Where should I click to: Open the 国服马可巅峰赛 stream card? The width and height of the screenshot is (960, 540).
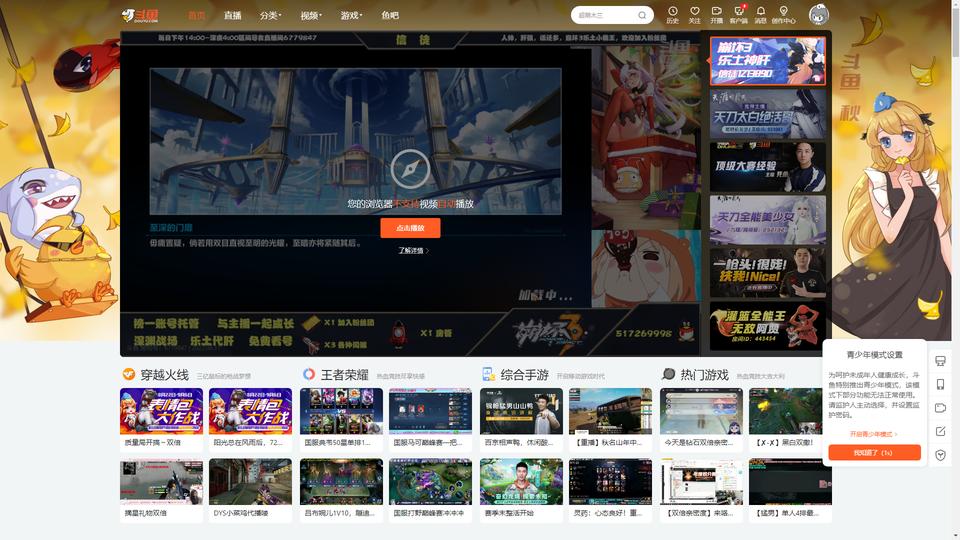[x=430, y=419]
